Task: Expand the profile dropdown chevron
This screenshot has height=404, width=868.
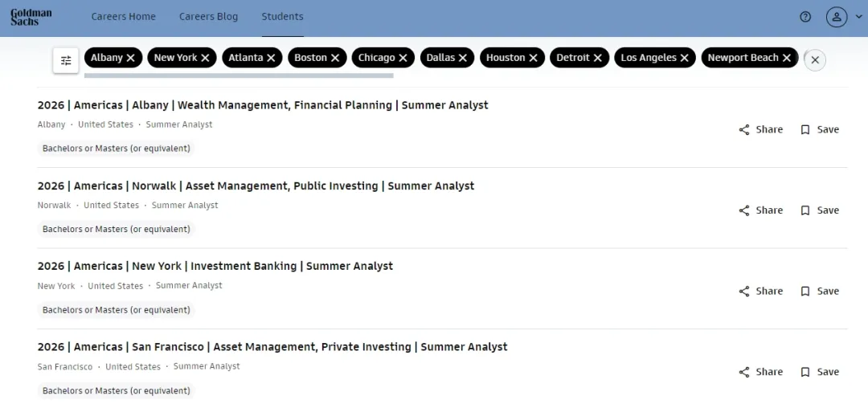Action: point(858,17)
